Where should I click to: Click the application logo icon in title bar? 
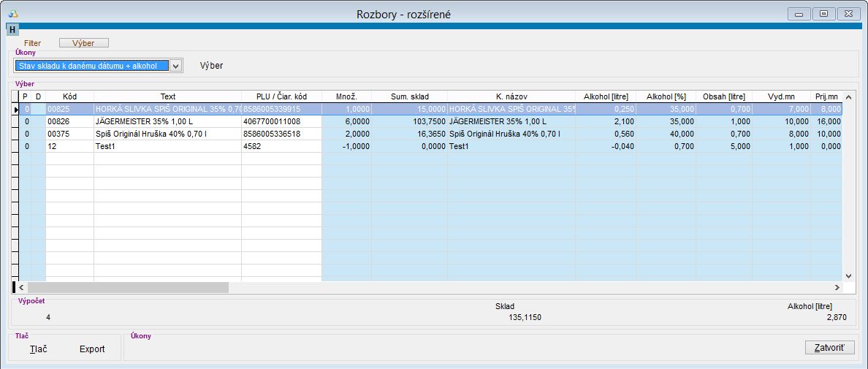click(12, 14)
